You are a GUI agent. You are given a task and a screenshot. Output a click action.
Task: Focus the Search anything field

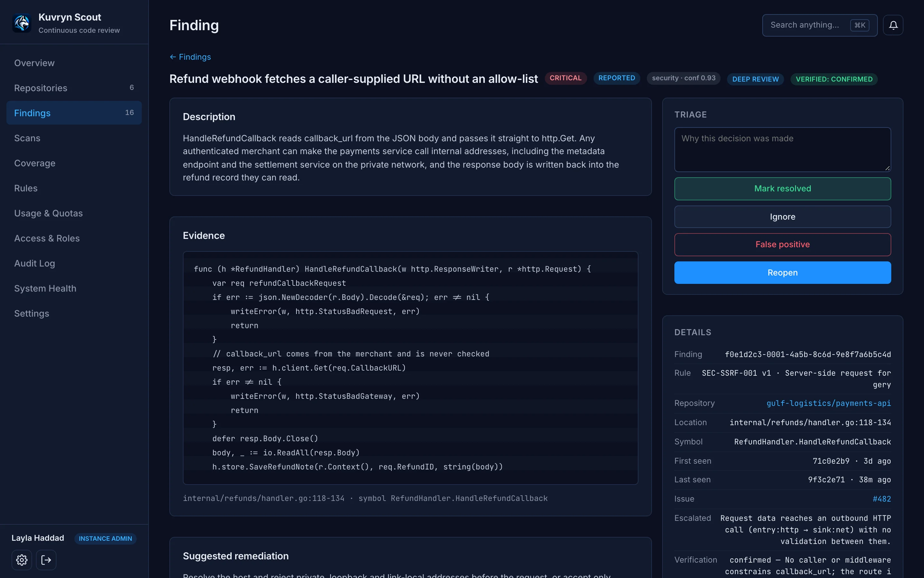coord(819,25)
